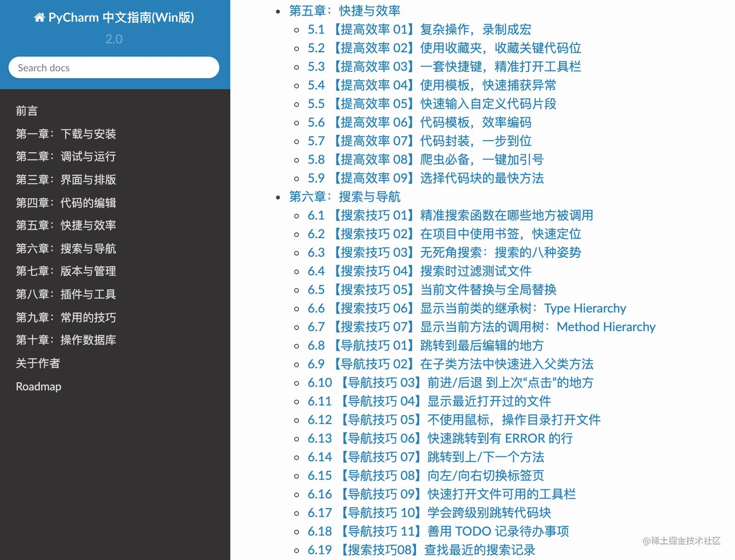This screenshot has width=735, height=560.
Task: Click the home icon beside PyCharm title
Action: click(x=39, y=17)
